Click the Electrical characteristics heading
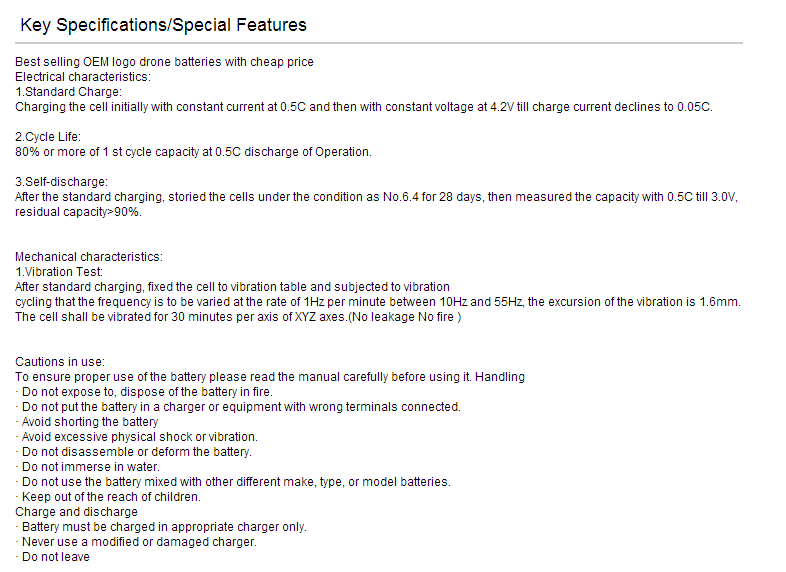This screenshot has width=786, height=572. point(83,77)
